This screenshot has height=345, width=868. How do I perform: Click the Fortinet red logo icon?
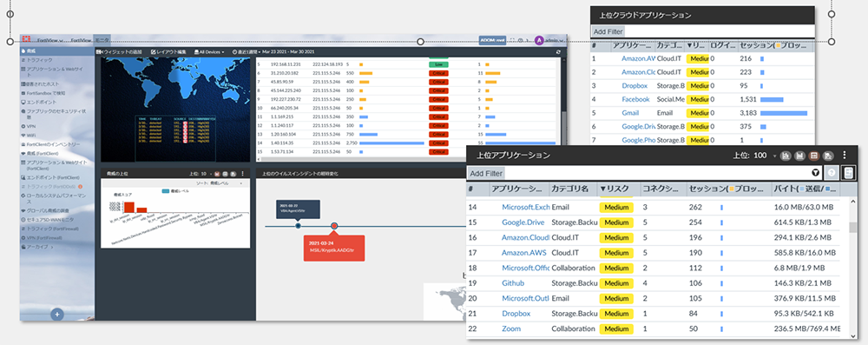point(27,39)
